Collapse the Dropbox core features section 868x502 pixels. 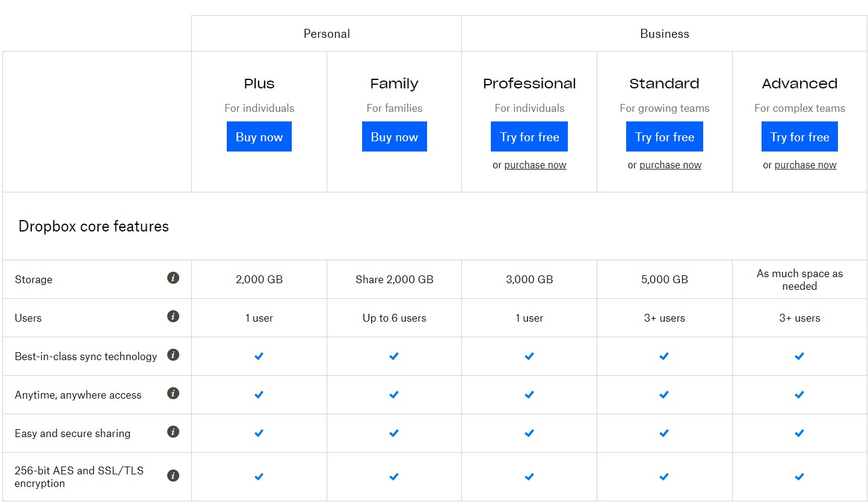pos(93,226)
